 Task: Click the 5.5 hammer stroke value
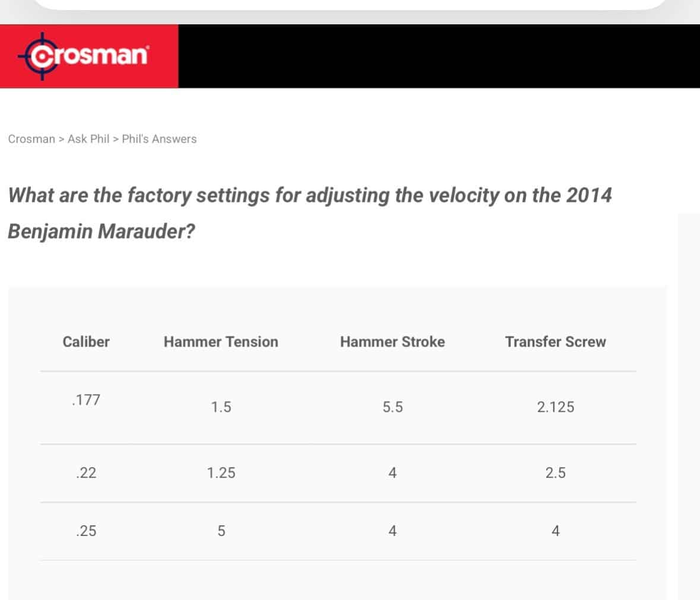pyautogui.click(x=392, y=407)
